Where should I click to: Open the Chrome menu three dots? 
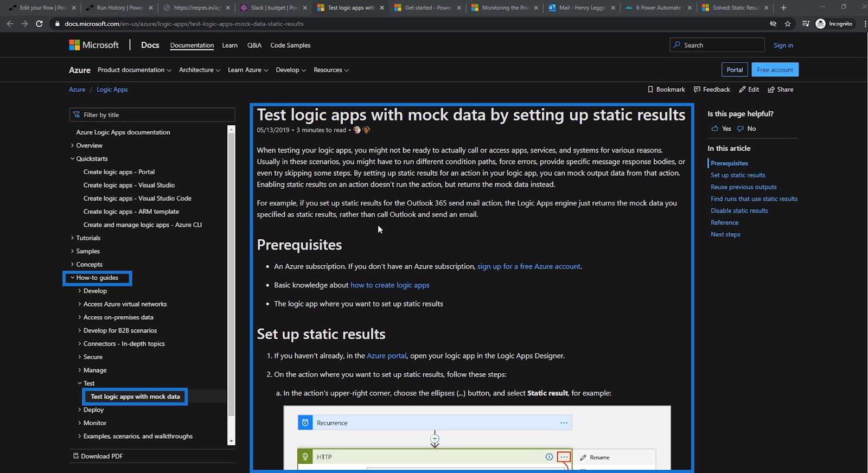tap(865, 24)
